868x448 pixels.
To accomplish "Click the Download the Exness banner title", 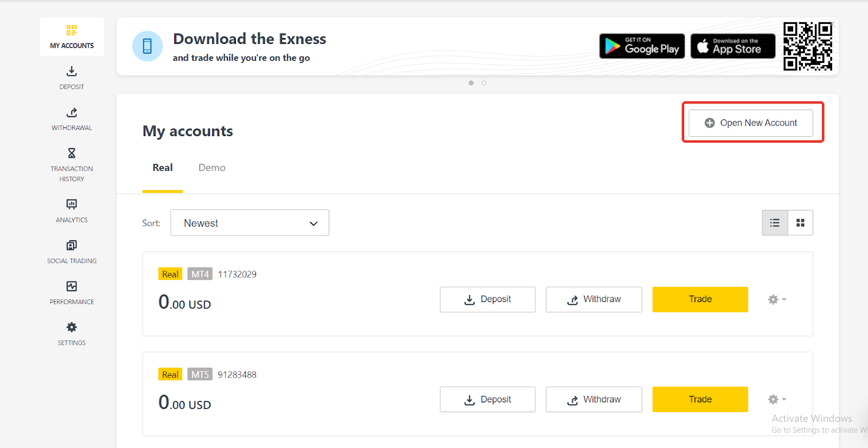I will 250,39.
